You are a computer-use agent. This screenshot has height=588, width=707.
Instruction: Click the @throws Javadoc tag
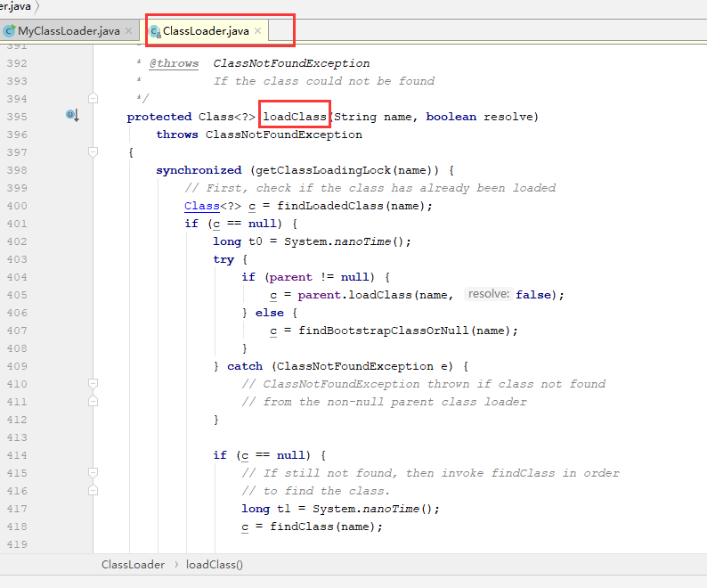(174, 63)
